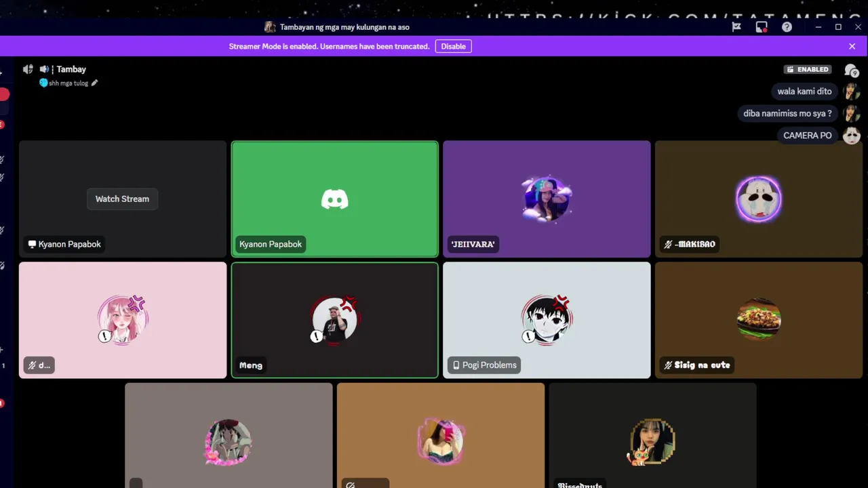Click the screen share icon on Kyanon Papabok stream label

[31, 244]
